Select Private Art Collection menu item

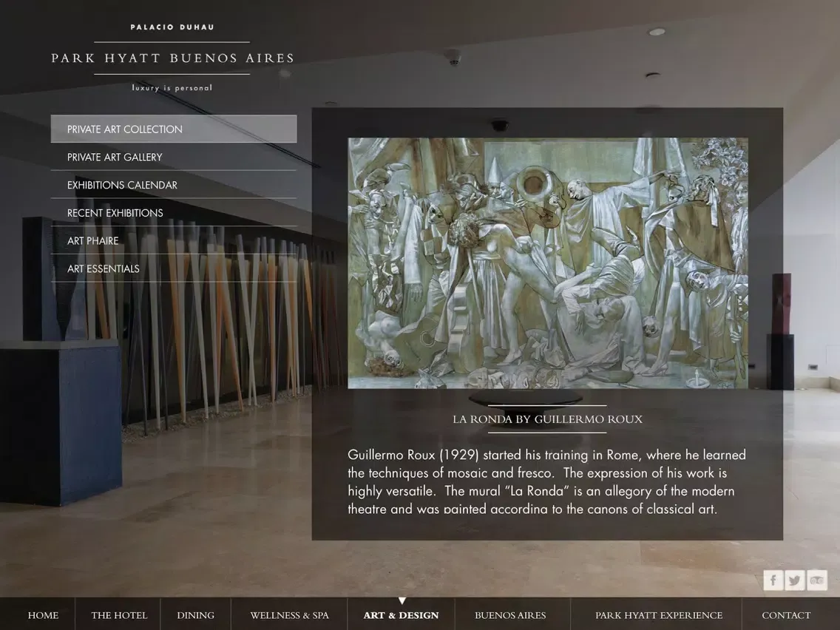[174, 129]
